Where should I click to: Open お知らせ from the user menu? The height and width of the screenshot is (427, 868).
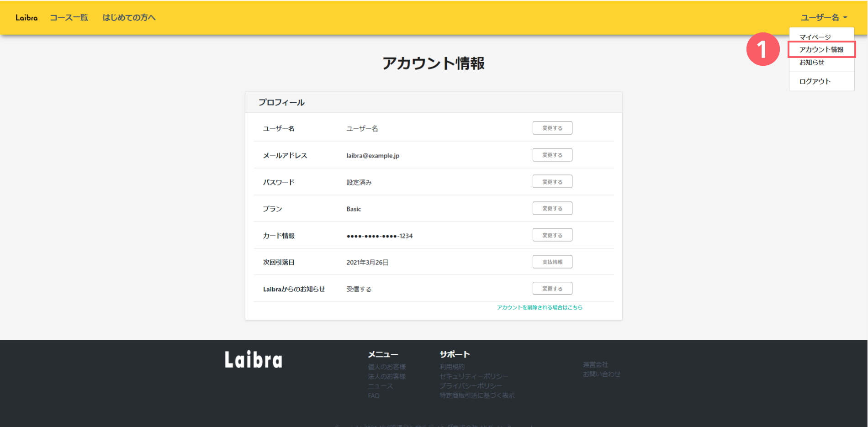(812, 63)
